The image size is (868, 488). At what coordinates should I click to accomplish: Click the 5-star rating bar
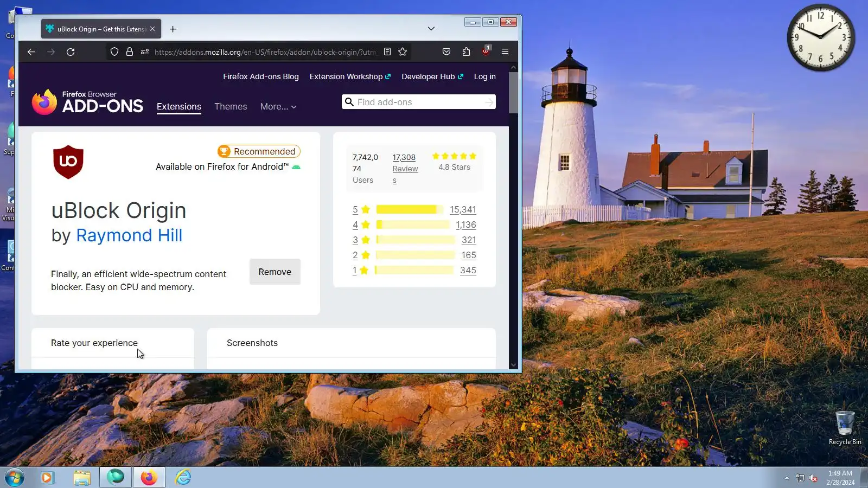pyautogui.click(x=410, y=209)
